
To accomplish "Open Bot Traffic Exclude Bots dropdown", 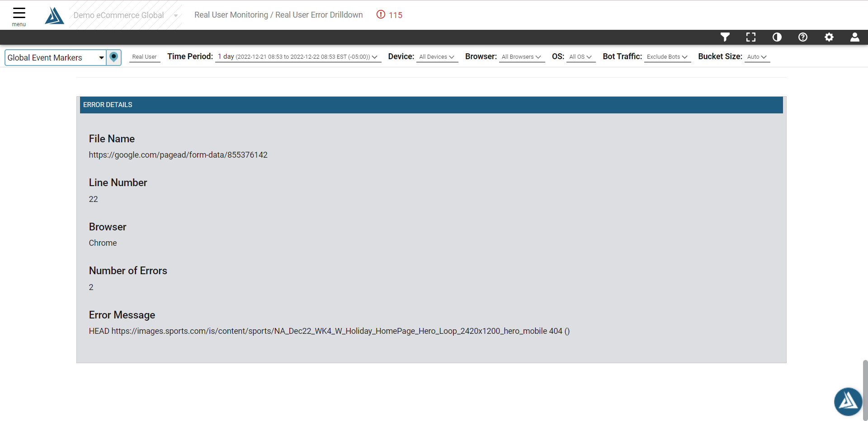I will (x=667, y=57).
